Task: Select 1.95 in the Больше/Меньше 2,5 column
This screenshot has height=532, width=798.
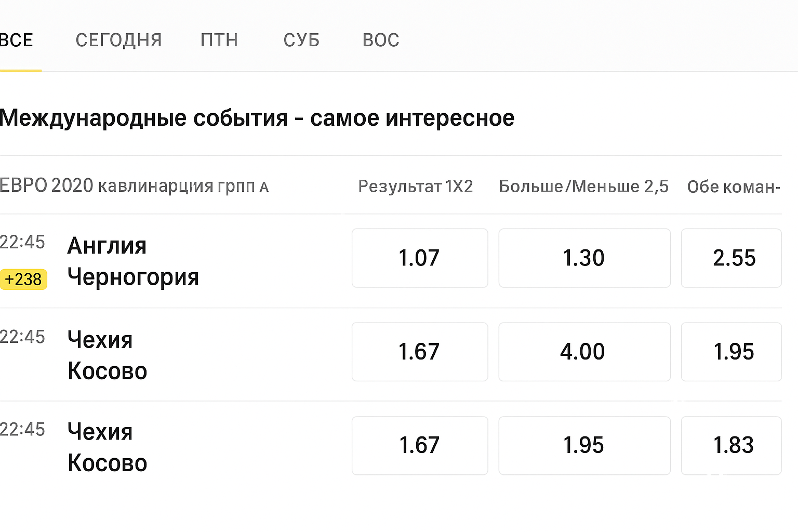Action: [x=584, y=445]
